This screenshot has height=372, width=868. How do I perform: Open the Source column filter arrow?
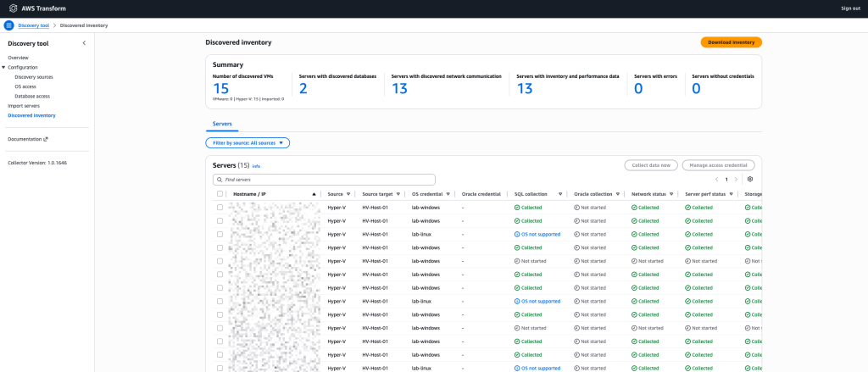pos(348,194)
